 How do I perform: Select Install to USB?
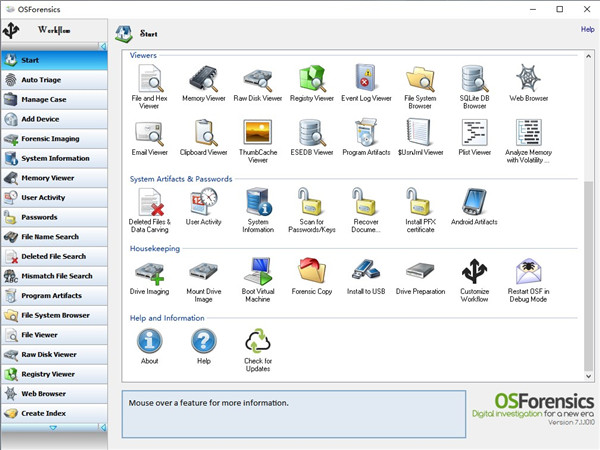tap(366, 270)
